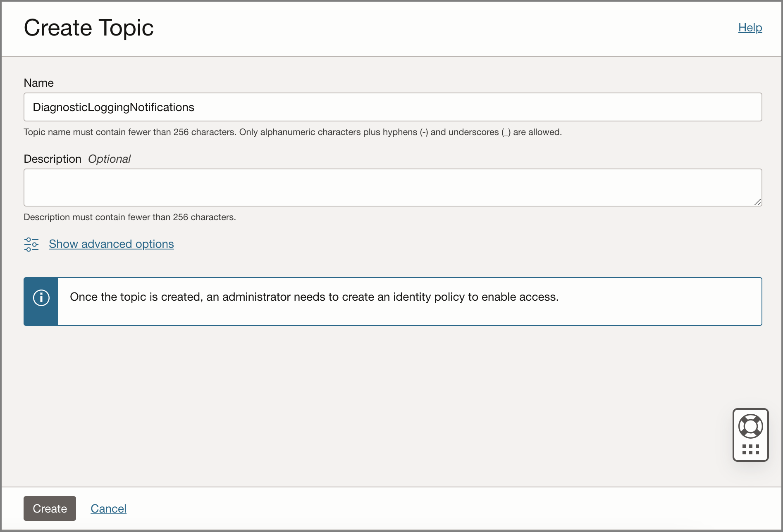The width and height of the screenshot is (783, 532).
Task: Cancel topic creation
Action: coord(108,508)
